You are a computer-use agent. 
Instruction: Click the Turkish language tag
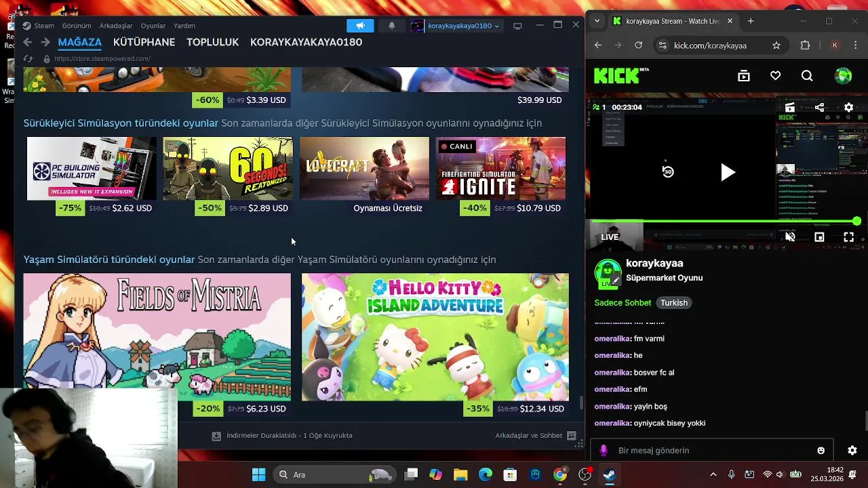[x=674, y=303]
